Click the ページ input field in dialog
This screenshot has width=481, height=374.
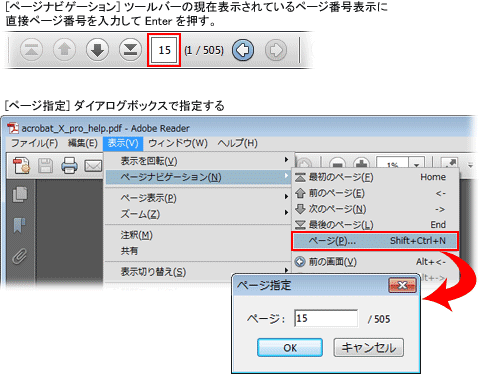(x=326, y=318)
